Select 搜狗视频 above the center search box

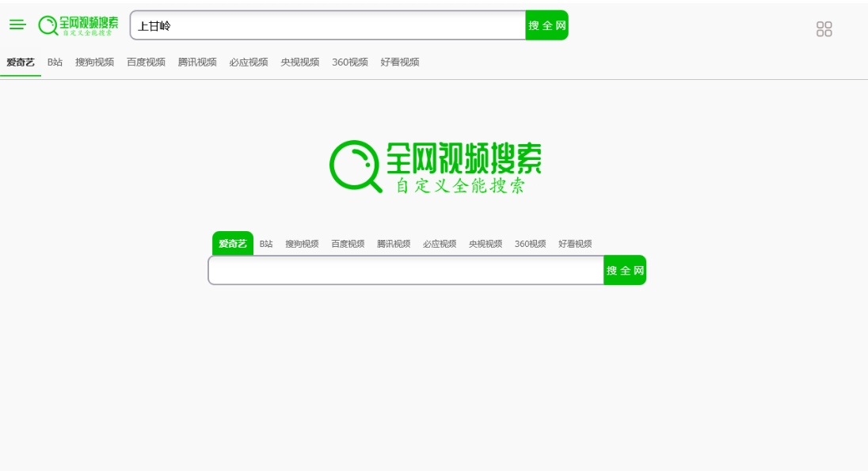300,244
